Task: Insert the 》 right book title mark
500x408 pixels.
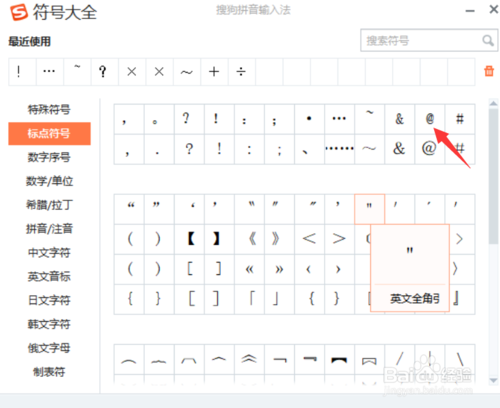Action: click(x=279, y=239)
